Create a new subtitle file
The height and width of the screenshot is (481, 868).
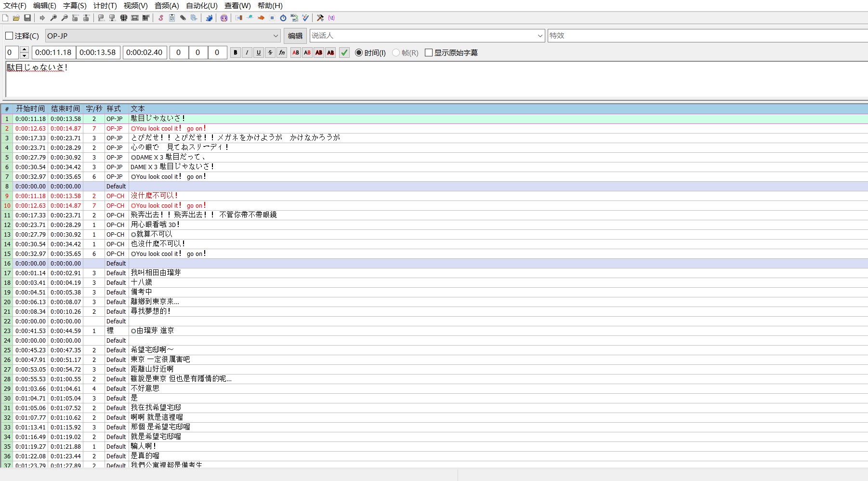[x=5, y=18]
